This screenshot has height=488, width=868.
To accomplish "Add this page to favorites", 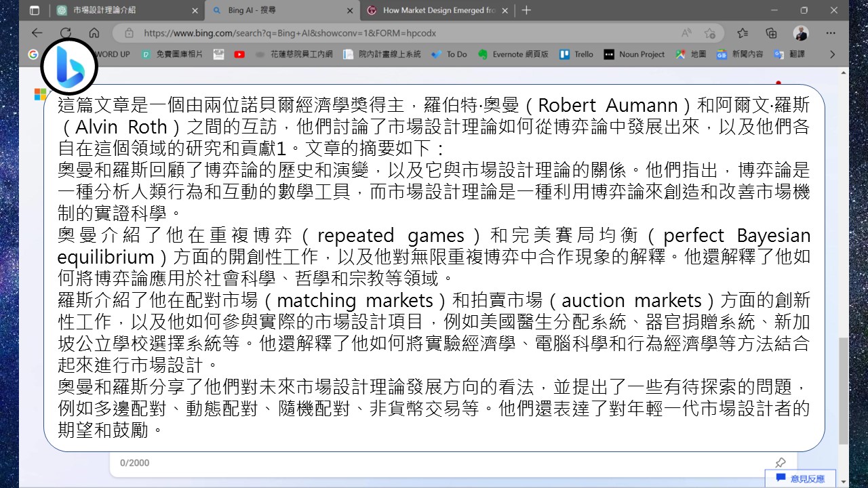I will tap(709, 33).
